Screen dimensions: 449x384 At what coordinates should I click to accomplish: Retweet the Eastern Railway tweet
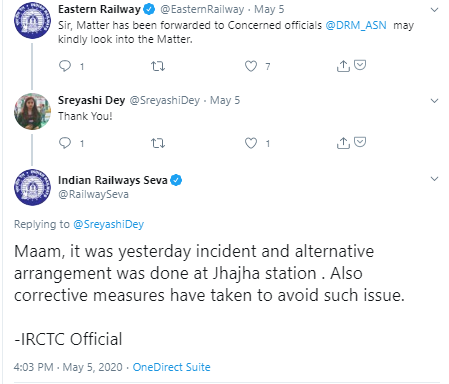click(x=158, y=66)
